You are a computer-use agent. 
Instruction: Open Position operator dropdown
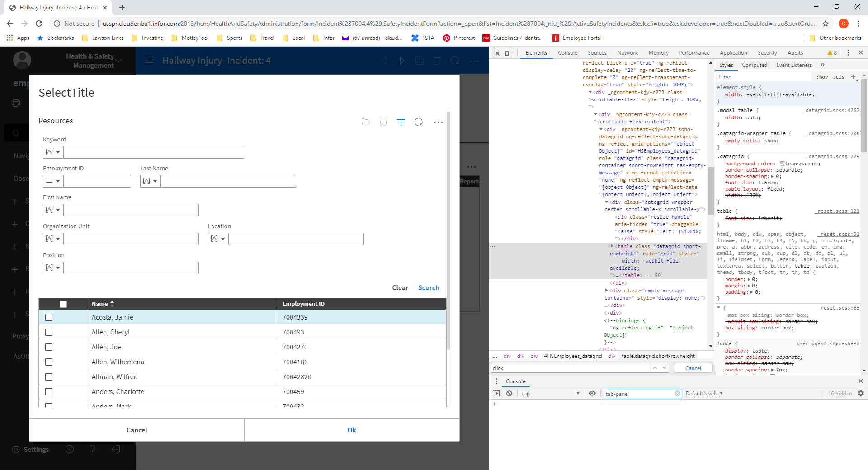[x=53, y=268]
